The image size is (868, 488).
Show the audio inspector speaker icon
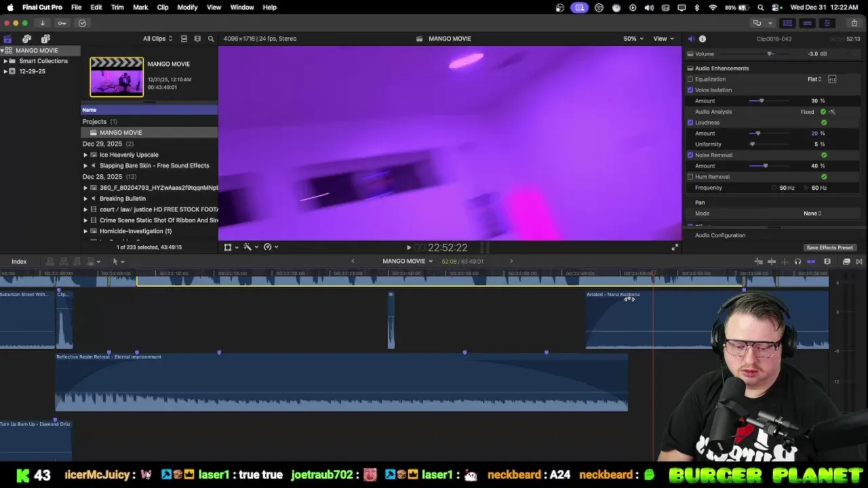click(690, 39)
